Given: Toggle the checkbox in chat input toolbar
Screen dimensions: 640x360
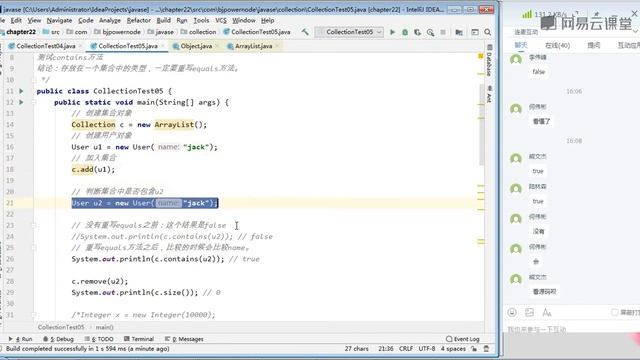Looking at the screenshot, I should 614,312.
